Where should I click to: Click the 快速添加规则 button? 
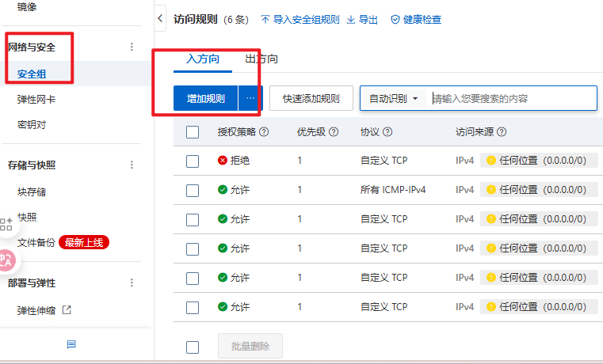[x=311, y=98]
